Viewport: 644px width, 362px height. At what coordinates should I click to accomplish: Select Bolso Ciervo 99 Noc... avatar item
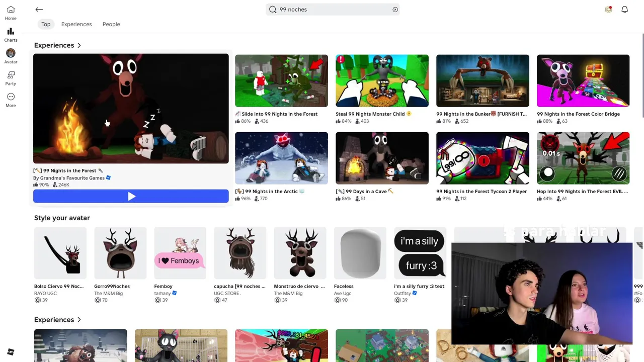(x=60, y=253)
